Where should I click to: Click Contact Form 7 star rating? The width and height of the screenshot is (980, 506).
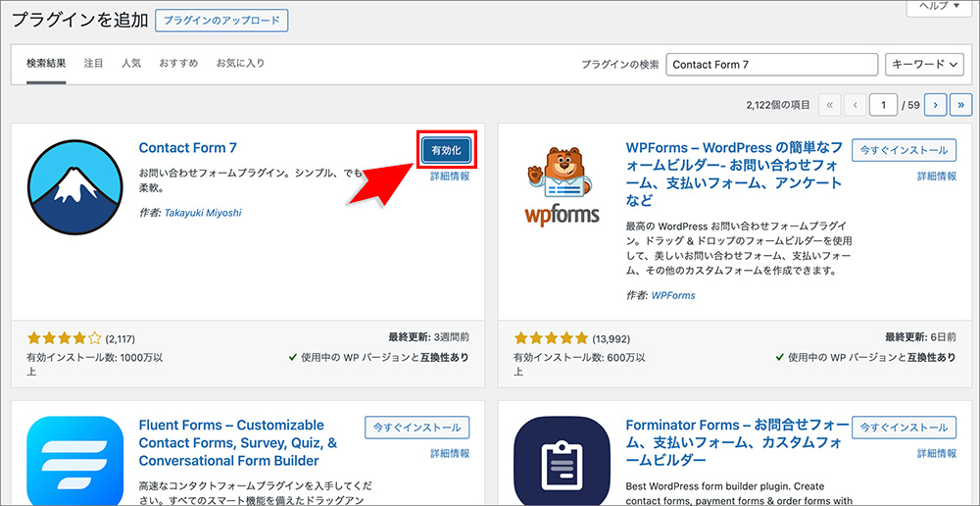click(x=64, y=339)
